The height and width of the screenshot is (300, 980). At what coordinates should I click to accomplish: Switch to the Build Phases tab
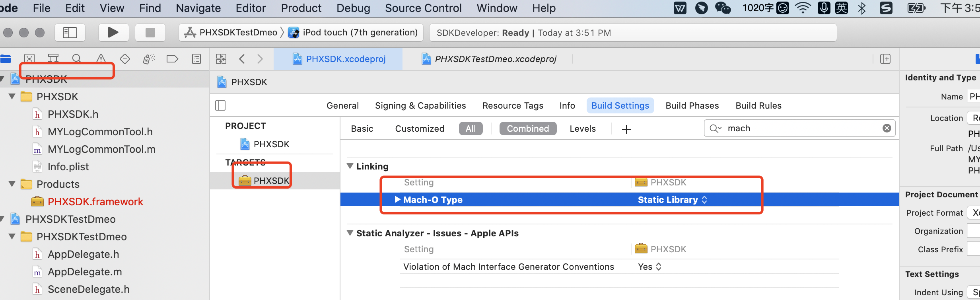pyautogui.click(x=692, y=105)
